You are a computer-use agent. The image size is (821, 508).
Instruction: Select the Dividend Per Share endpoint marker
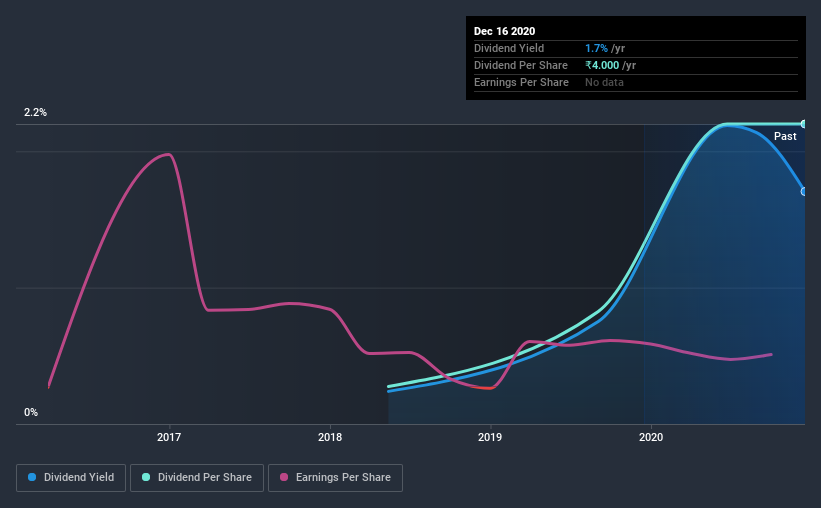803,124
